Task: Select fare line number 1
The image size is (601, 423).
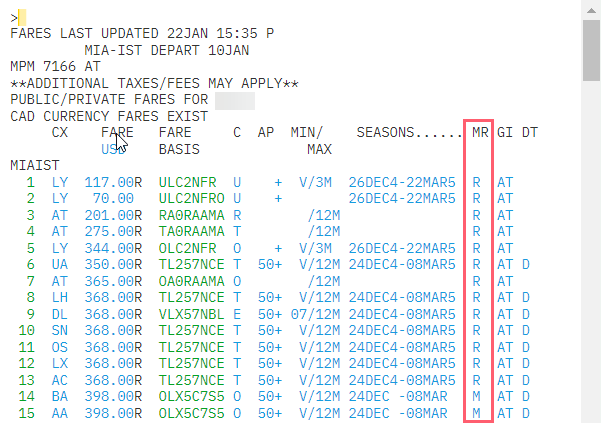Action: click(30, 182)
